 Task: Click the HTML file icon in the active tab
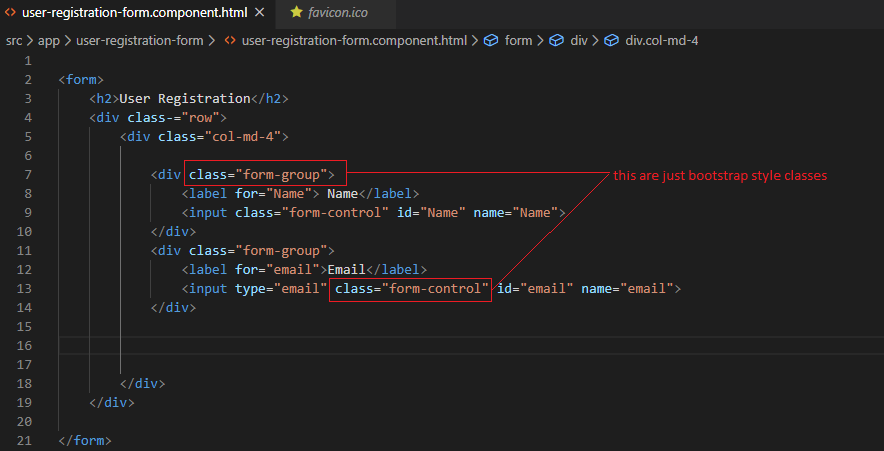(x=10, y=12)
